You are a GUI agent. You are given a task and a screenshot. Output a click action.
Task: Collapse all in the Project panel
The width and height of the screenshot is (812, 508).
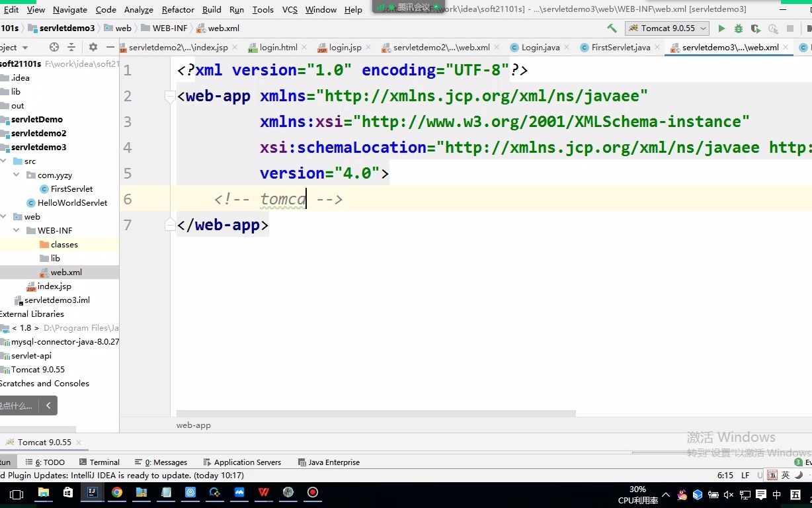[71, 47]
